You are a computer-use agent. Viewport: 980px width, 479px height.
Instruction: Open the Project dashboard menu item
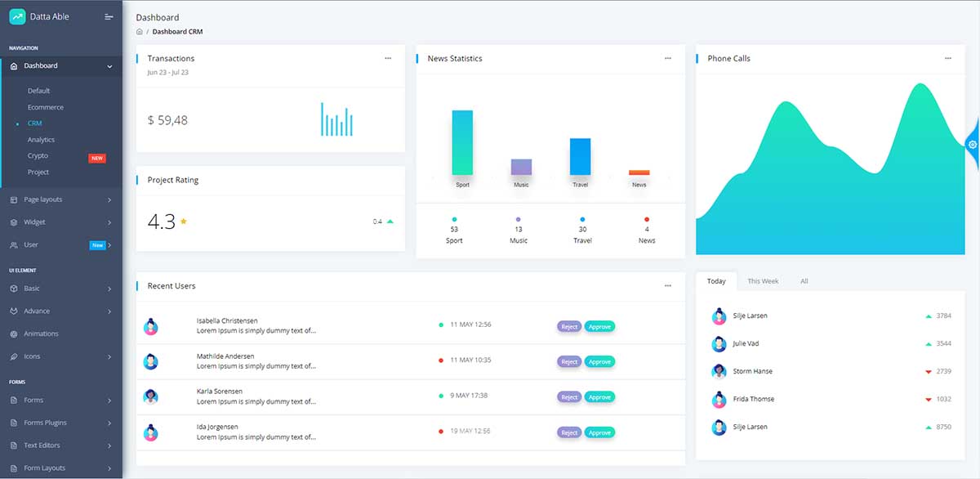38,172
